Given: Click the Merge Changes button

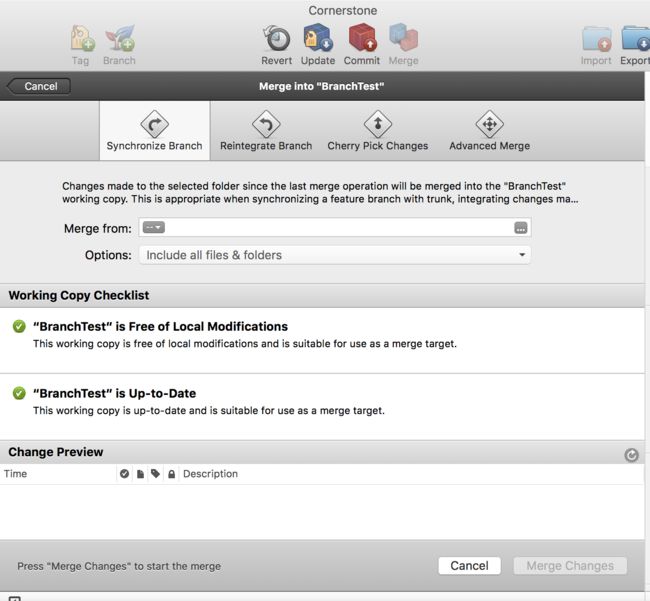Looking at the screenshot, I should click(570, 566).
